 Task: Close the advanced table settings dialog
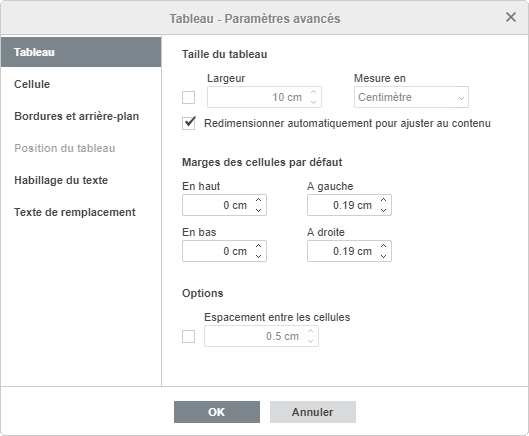(511, 17)
